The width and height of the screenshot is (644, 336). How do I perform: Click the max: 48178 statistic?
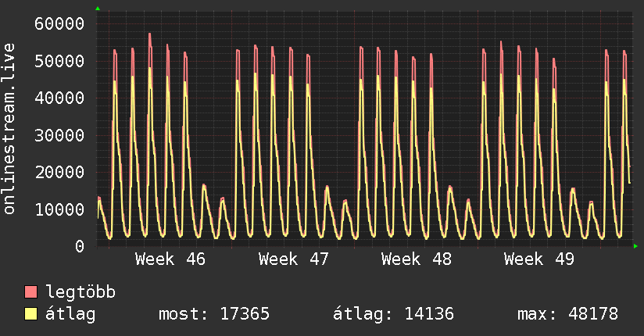coord(567,314)
